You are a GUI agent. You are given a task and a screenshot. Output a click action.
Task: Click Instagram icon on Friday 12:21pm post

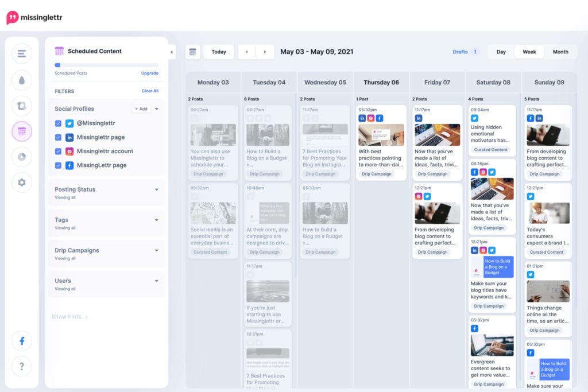[419, 196]
